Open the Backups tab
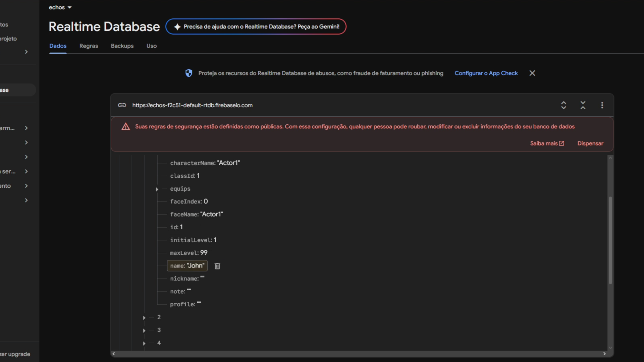 pyautogui.click(x=122, y=46)
